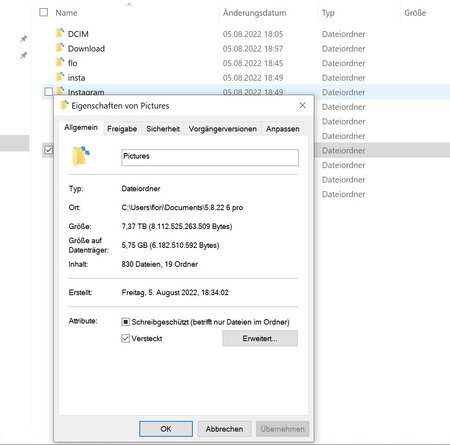Image resolution: width=450 pixels, height=445 pixels.
Task: Click the Download folder icon
Action: pyautogui.click(x=60, y=48)
